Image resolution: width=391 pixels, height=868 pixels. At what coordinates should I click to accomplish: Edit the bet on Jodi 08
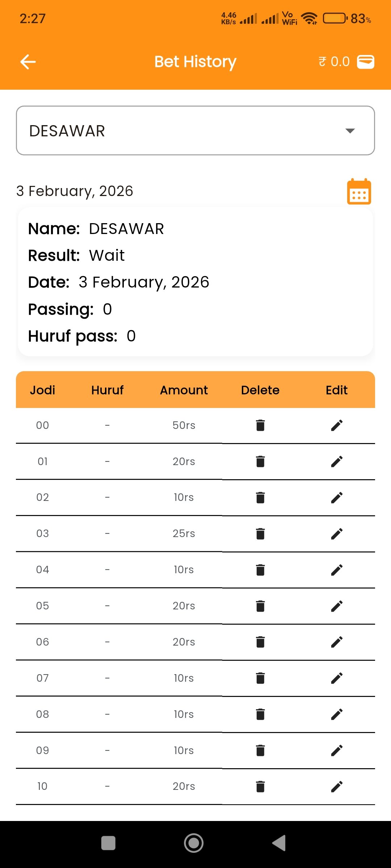(337, 714)
